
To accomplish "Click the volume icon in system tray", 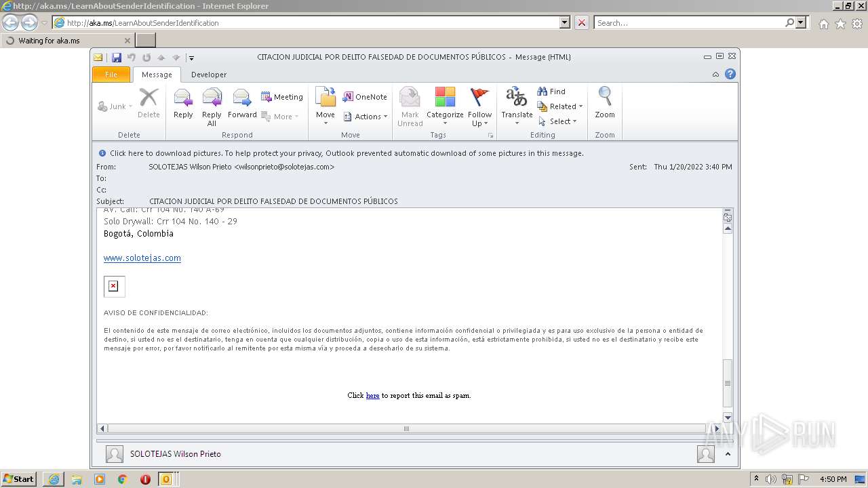I will pos(770,479).
